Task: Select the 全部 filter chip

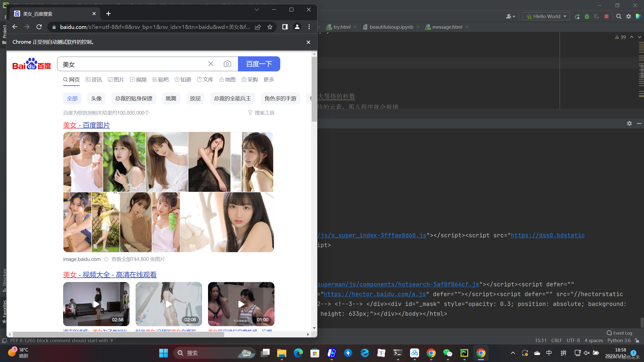Action: (72, 99)
